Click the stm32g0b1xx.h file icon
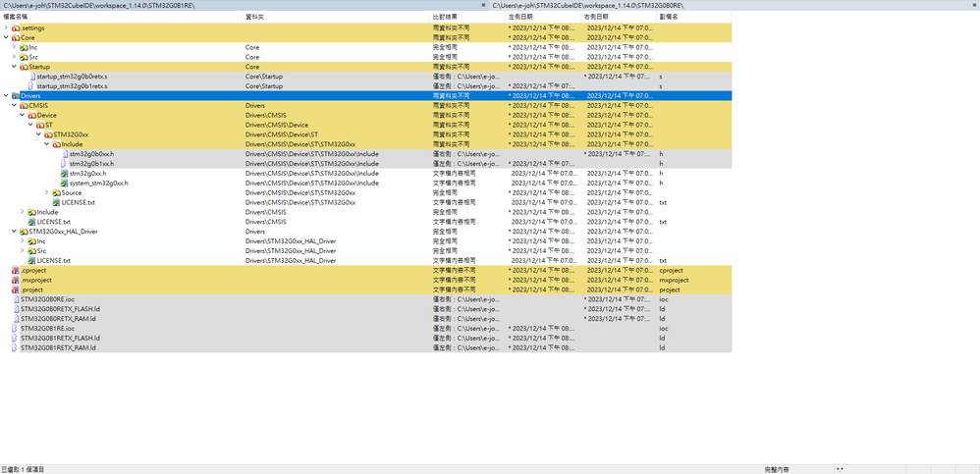The height and width of the screenshot is (474, 980). click(63, 164)
